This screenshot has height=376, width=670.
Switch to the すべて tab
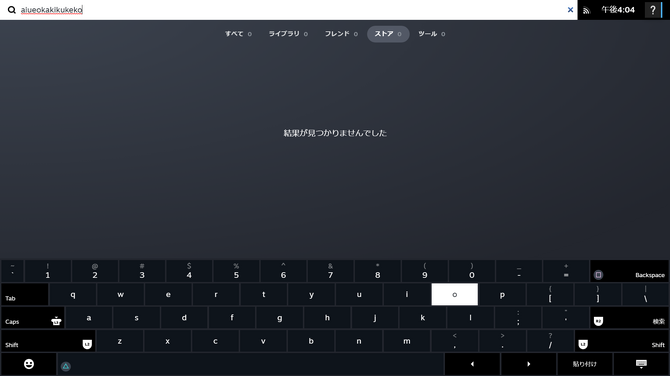coord(238,34)
